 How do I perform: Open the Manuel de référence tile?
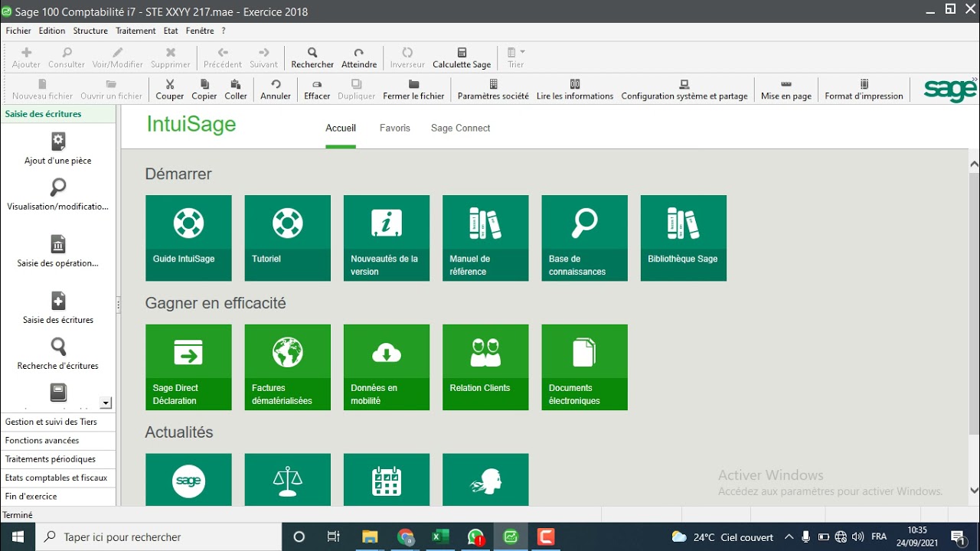point(485,238)
